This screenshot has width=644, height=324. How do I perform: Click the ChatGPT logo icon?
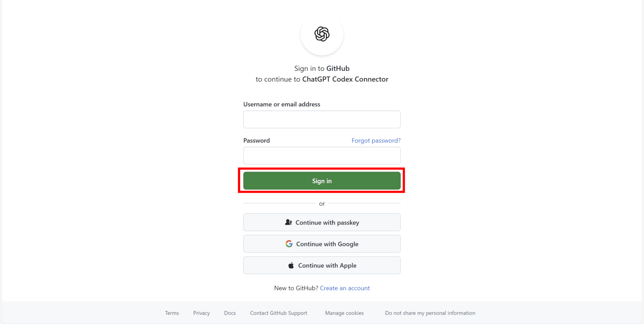pos(322,34)
